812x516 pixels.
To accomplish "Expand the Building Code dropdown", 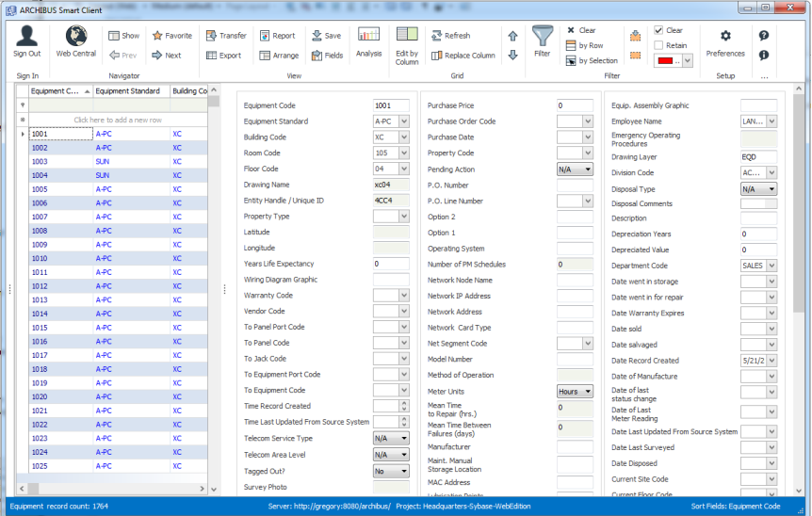I will (404, 137).
